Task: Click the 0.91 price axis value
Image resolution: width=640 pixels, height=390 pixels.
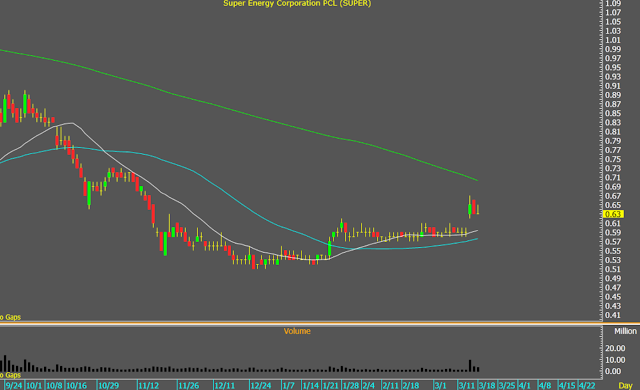Action: [613, 86]
